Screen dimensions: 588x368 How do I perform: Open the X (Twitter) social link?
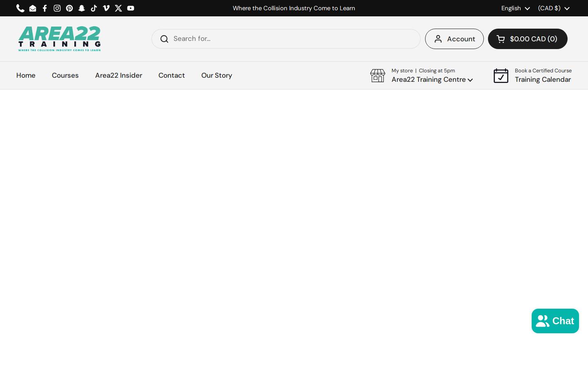[118, 8]
